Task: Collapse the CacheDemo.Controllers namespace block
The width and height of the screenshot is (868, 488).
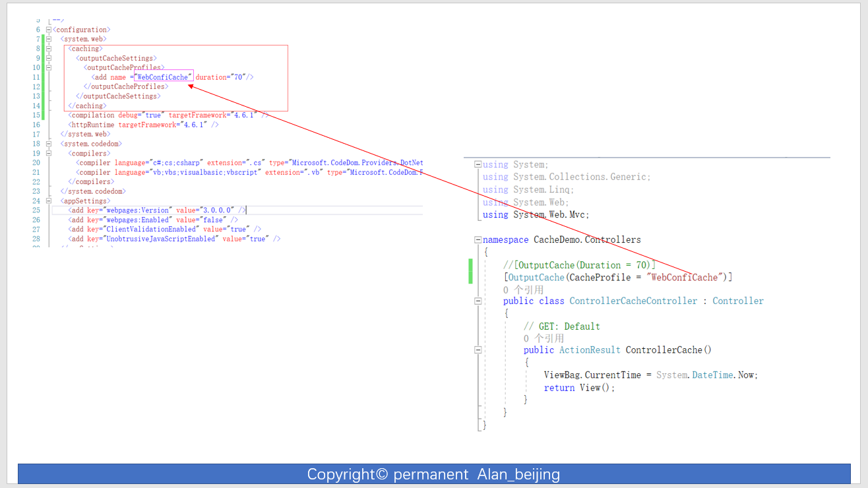Action: 478,240
